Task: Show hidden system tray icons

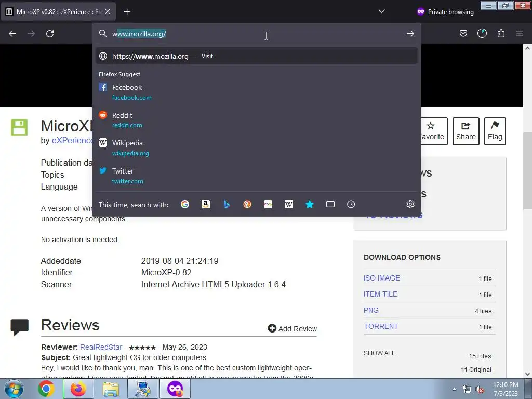Action: point(454,389)
